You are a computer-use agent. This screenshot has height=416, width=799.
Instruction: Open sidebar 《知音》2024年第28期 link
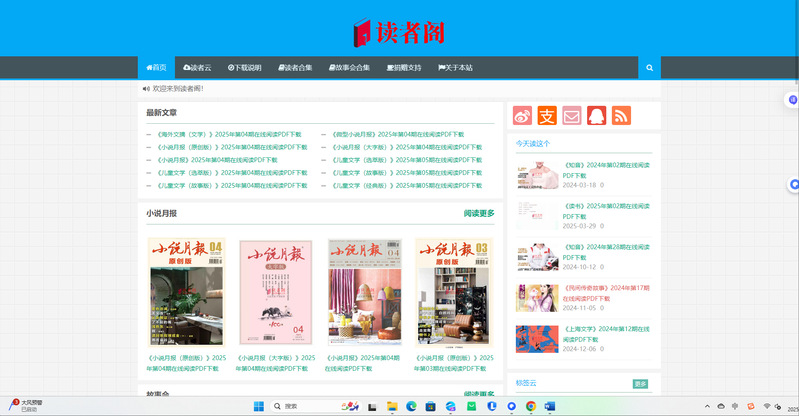coord(606,252)
